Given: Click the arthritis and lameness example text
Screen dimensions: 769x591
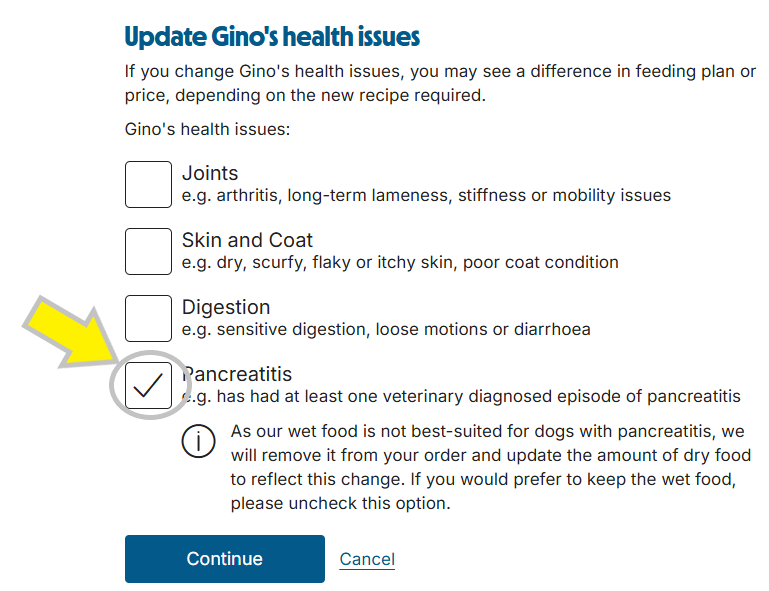Looking at the screenshot, I should 426,195.
